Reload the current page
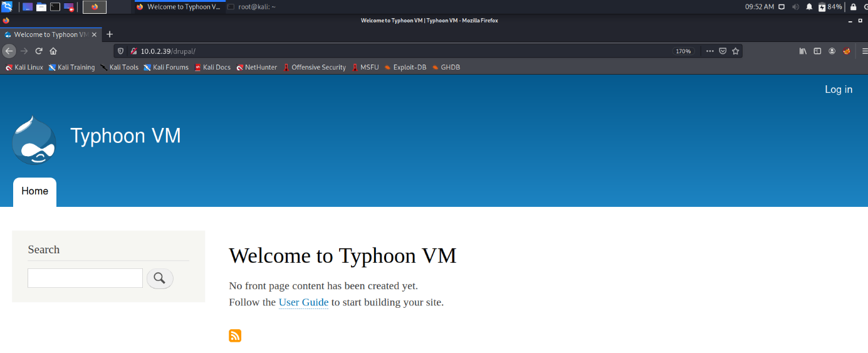868x353 pixels. [39, 51]
